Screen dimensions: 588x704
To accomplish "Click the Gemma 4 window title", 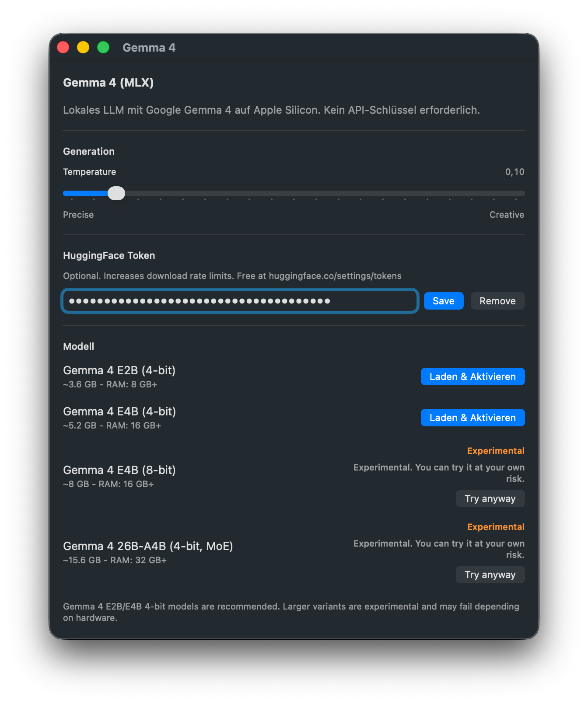I will pos(149,48).
